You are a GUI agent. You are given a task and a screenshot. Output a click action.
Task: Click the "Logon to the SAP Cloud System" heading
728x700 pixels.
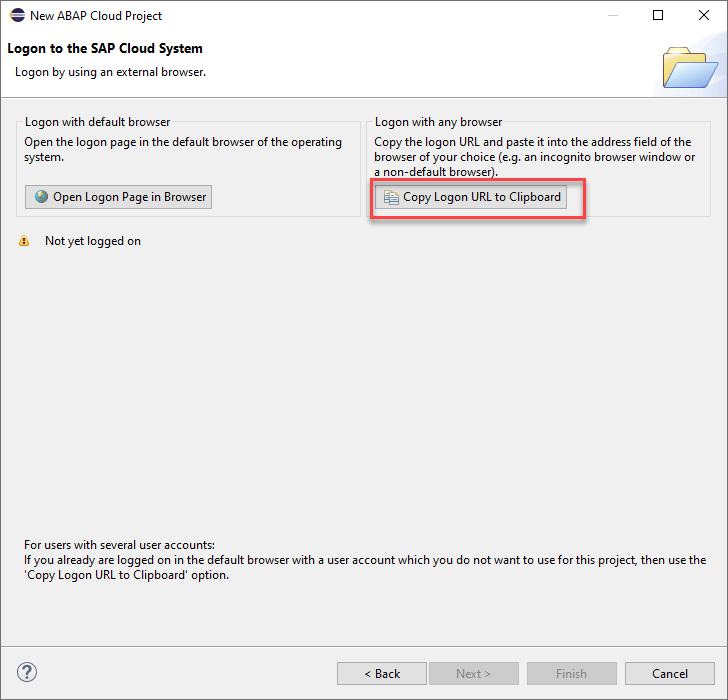tap(105, 48)
